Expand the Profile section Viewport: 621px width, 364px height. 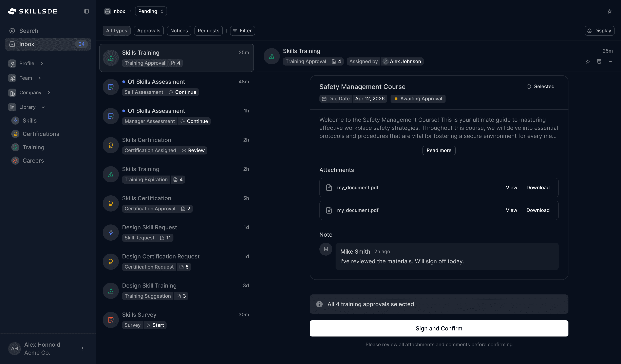click(x=42, y=63)
